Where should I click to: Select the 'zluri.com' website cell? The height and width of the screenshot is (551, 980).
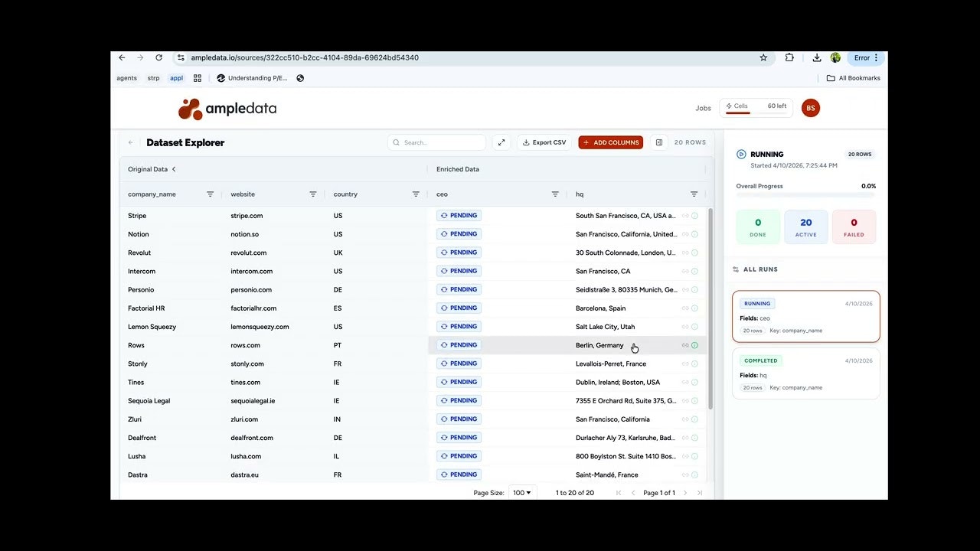(x=244, y=419)
